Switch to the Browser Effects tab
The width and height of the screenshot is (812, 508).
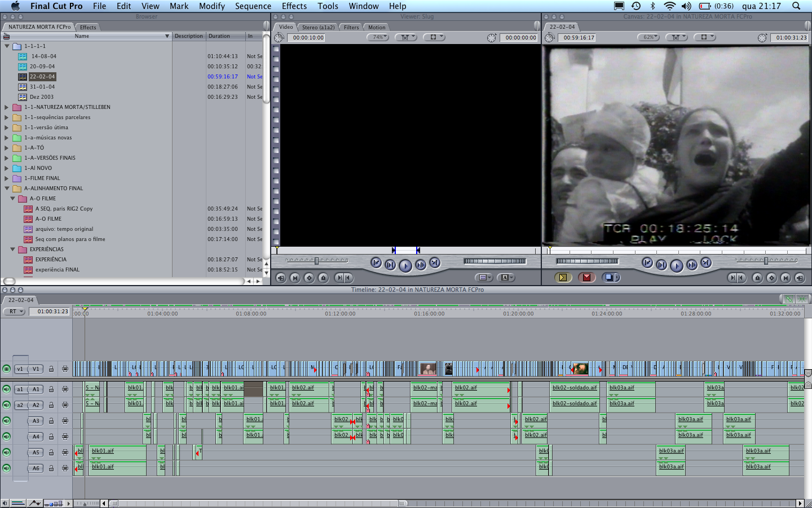(x=88, y=27)
